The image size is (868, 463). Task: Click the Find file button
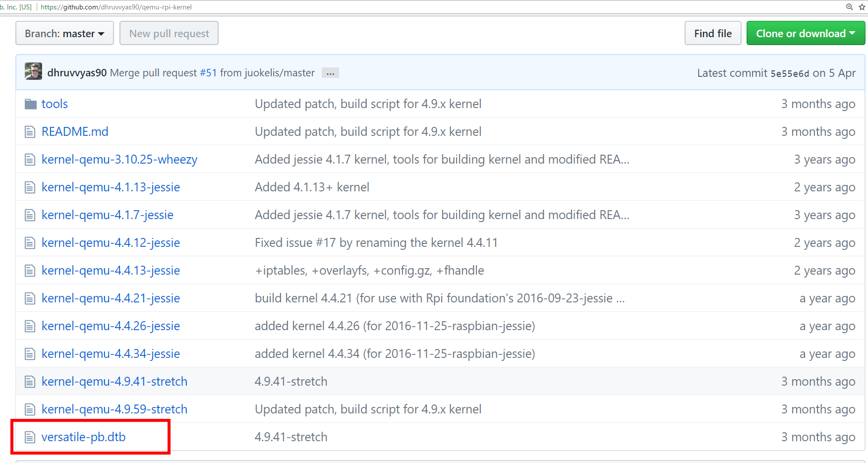tap(713, 33)
